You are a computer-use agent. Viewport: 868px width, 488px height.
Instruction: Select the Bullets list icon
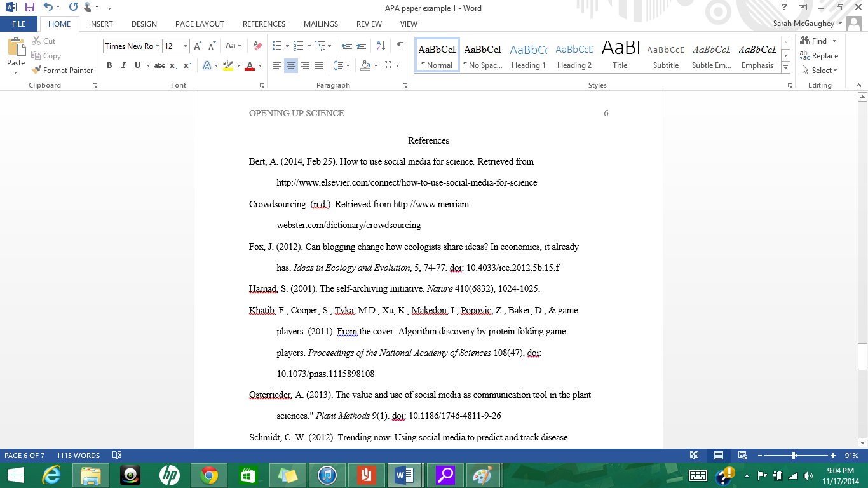pyautogui.click(x=276, y=45)
